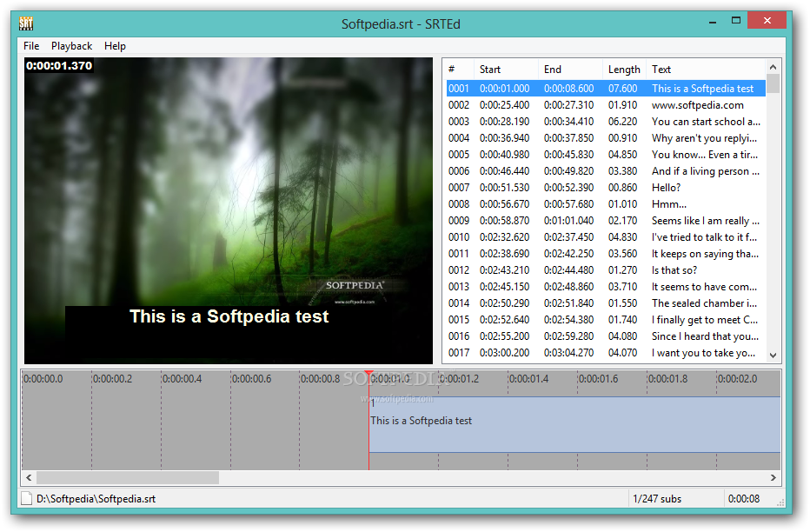The image size is (810, 532).
Task: Click length value 04.850 cell
Action: [x=622, y=155]
